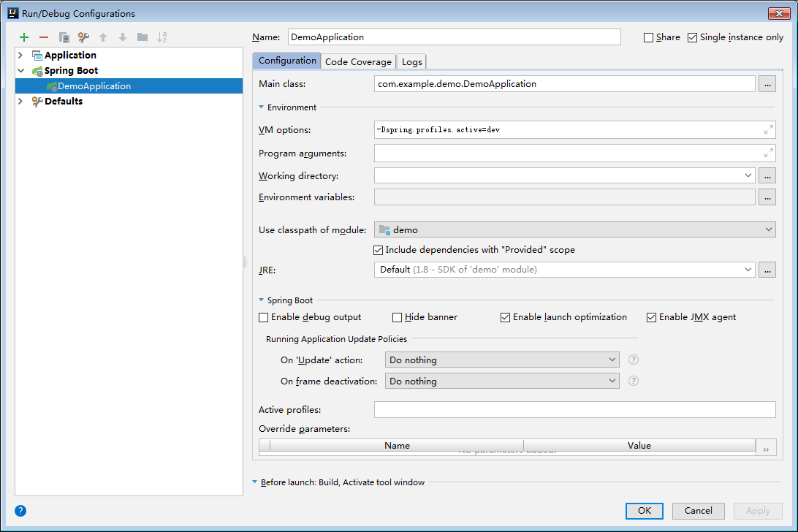Select DemoApplication in the configuration tree
798x532 pixels.
[129, 86]
